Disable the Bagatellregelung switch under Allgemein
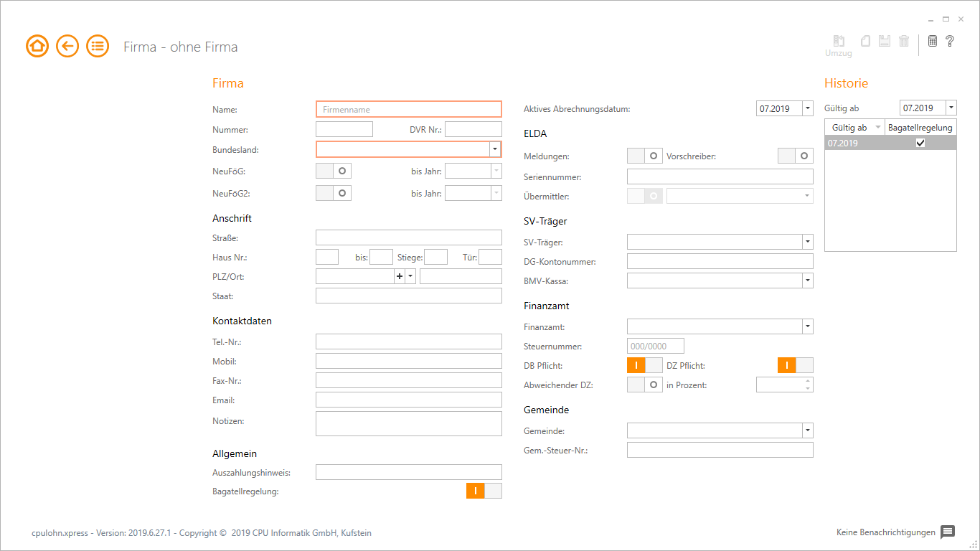The height and width of the screenshot is (551, 980). click(484, 491)
